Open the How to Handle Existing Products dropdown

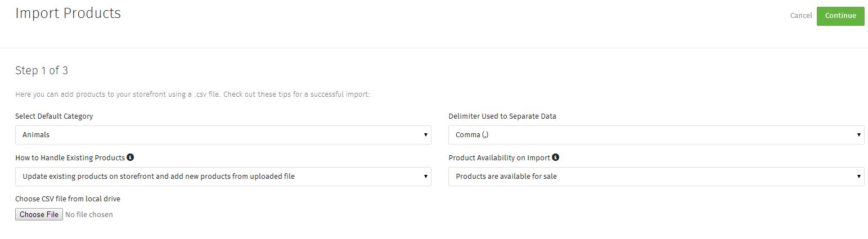[223, 177]
